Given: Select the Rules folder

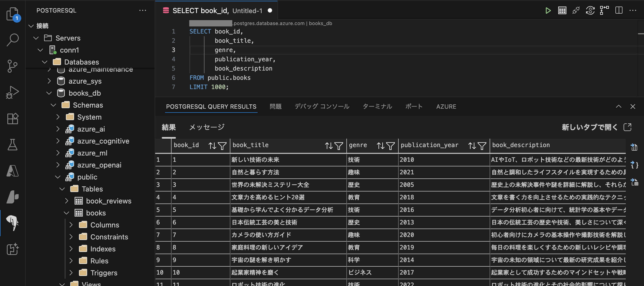Looking at the screenshot, I should click(x=99, y=261).
